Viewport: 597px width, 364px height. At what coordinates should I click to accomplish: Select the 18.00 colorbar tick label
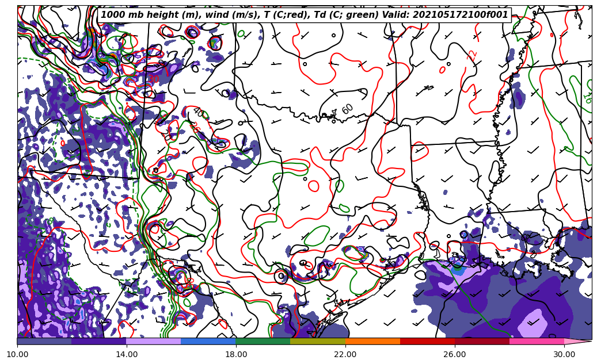coord(236,354)
